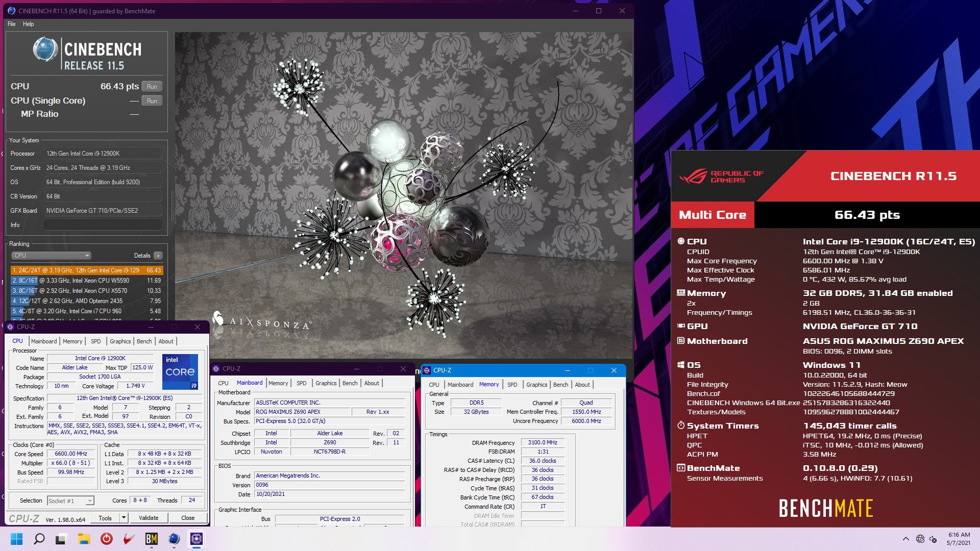Select ranking entry Core i7 CPU 960

[x=86, y=311]
